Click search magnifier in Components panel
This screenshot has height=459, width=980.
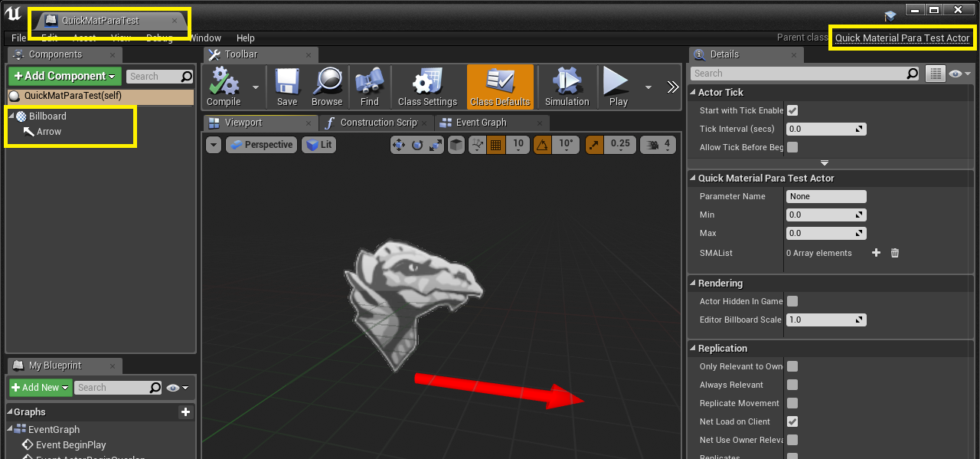(186, 77)
